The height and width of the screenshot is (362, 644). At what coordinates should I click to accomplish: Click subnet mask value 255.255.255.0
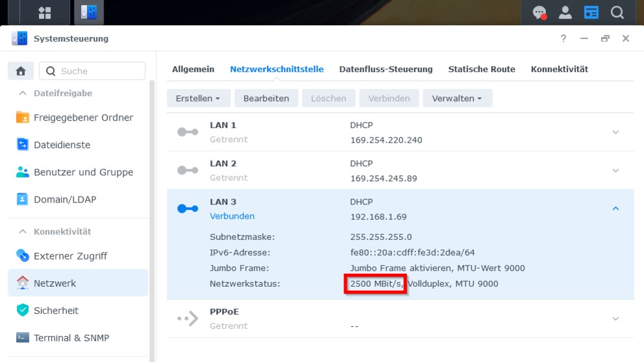pyautogui.click(x=380, y=237)
